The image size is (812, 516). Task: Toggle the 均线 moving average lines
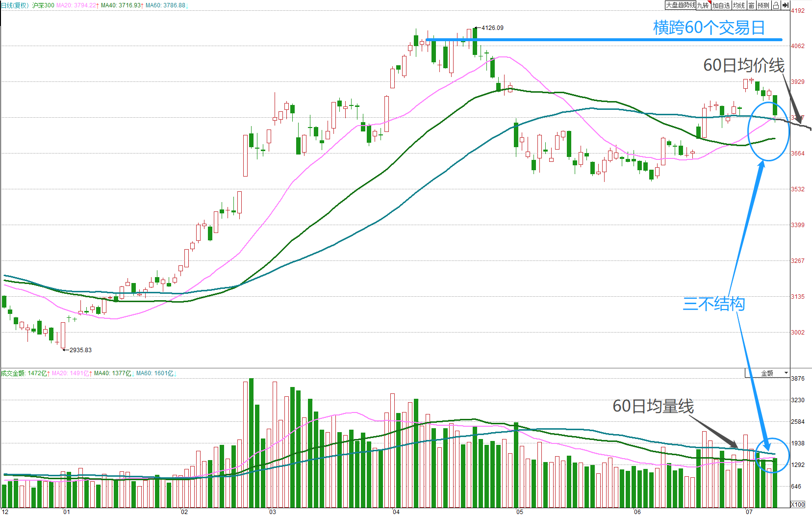(x=739, y=5)
